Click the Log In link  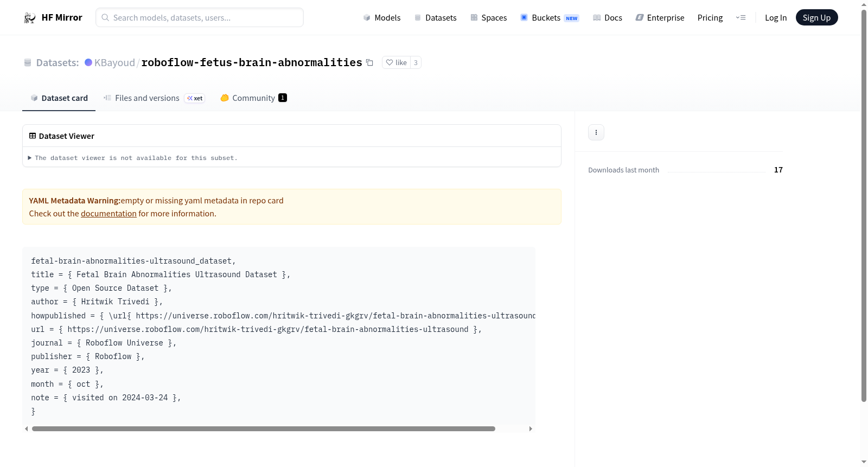[x=776, y=18]
